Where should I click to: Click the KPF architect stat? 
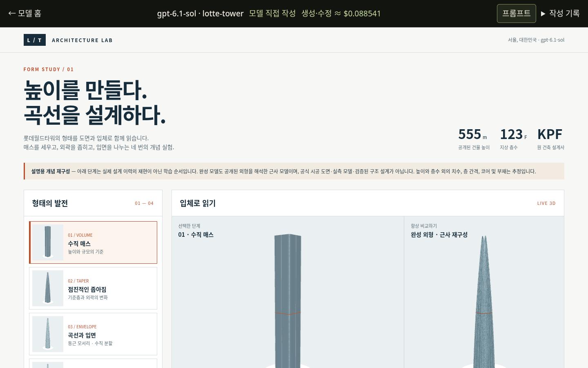[x=550, y=139]
